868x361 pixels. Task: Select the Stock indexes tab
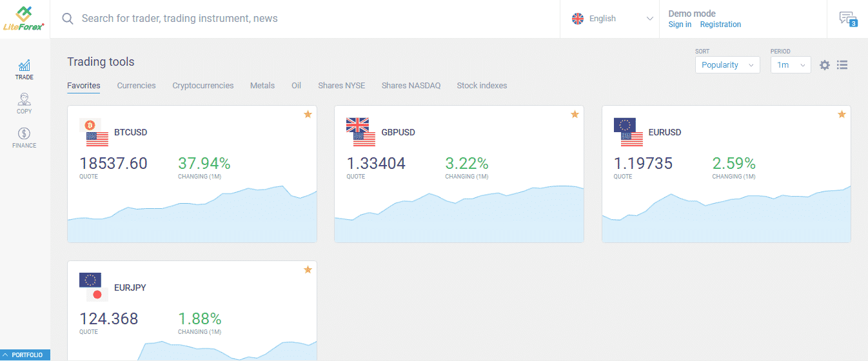tap(482, 85)
